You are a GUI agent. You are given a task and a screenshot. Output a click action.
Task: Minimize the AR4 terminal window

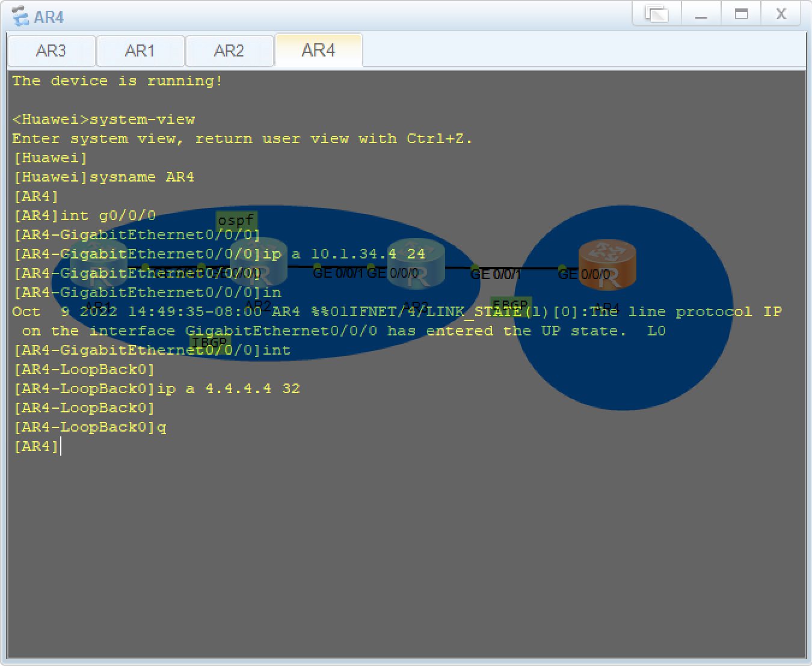(x=701, y=14)
